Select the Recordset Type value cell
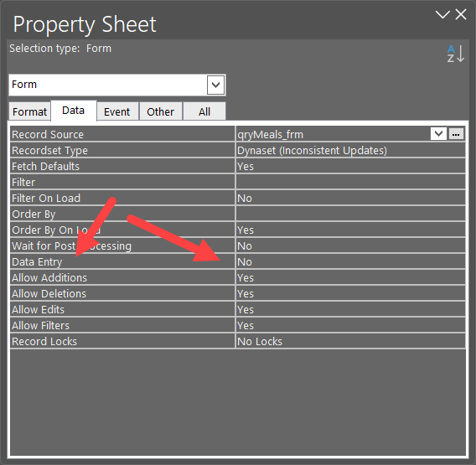This screenshot has width=476, height=465. [350, 150]
